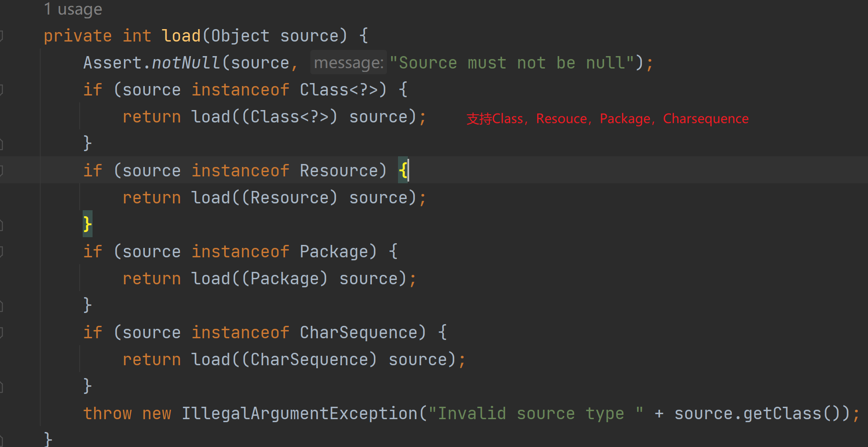Click IllegalArgumentException class name
Screen dimensions: 868x447
[x=299, y=414]
